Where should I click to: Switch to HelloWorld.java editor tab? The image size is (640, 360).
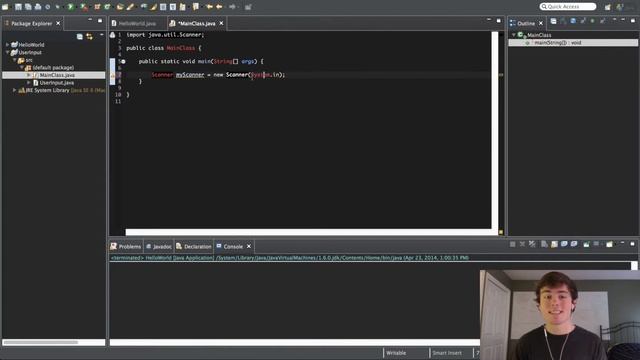click(138, 24)
